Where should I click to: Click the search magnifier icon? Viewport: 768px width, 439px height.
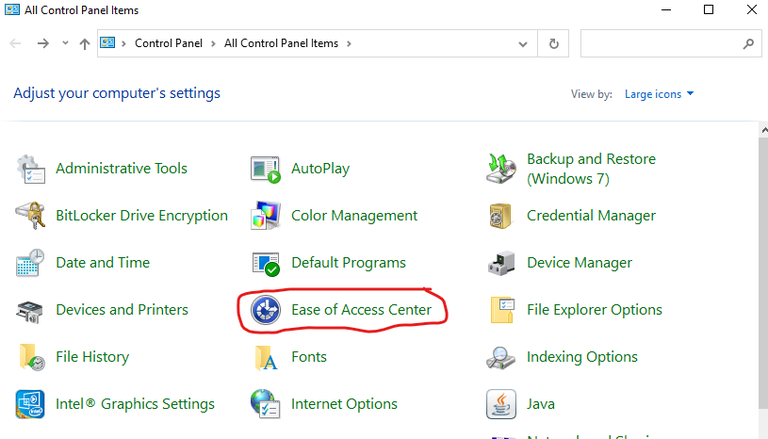pyautogui.click(x=748, y=44)
